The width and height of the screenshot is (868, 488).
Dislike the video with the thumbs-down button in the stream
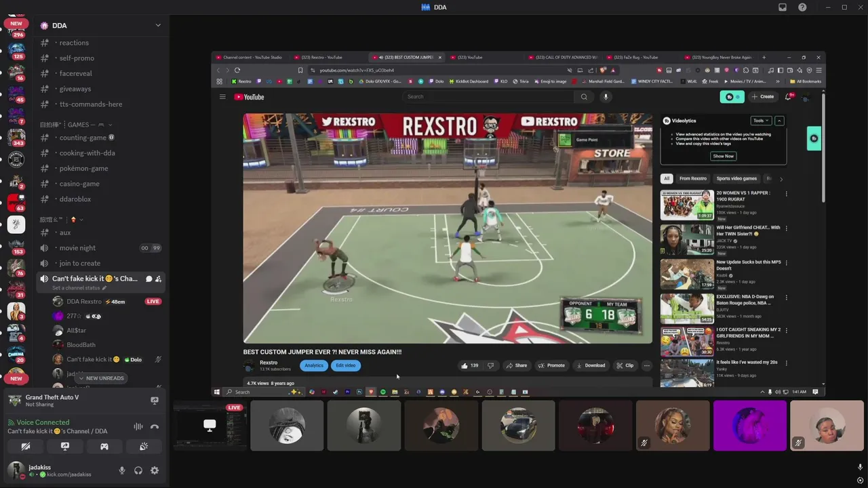pos(491,365)
